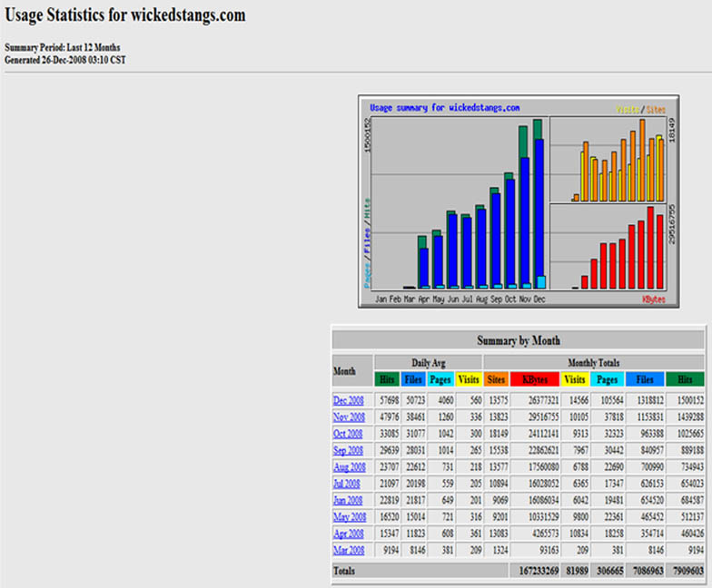
Task: Select the total visits value 81989
Action: click(577, 571)
